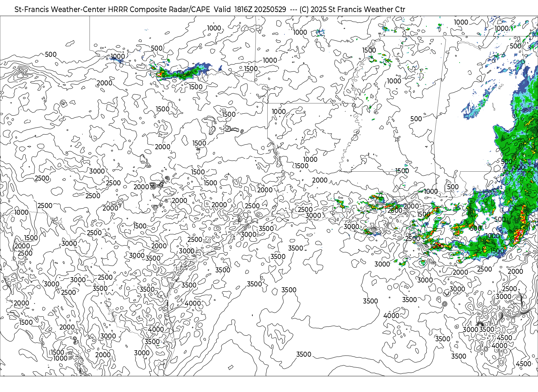Image resolution: width=538 pixels, height=392 pixels.
Task: Click the 'HRRR Composite Radar/CAPE' title text
Action: tap(159, 10)
